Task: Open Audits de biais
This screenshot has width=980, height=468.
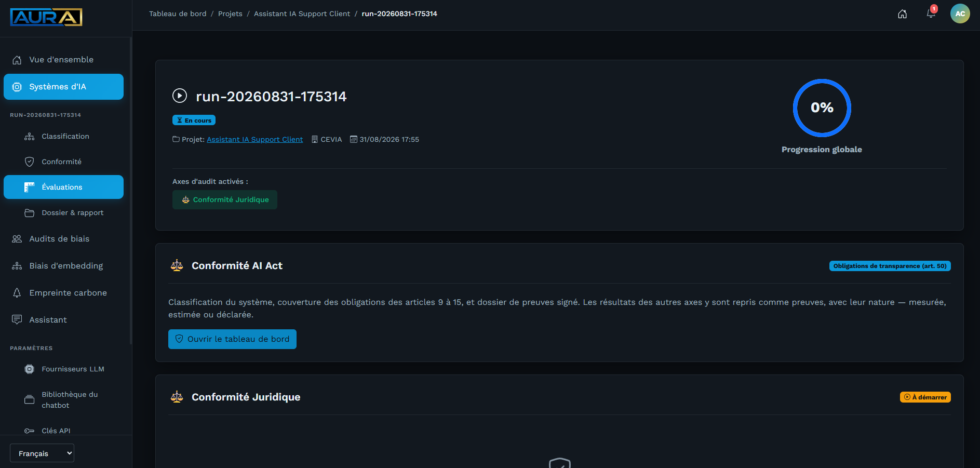Action: pos(63,239)
